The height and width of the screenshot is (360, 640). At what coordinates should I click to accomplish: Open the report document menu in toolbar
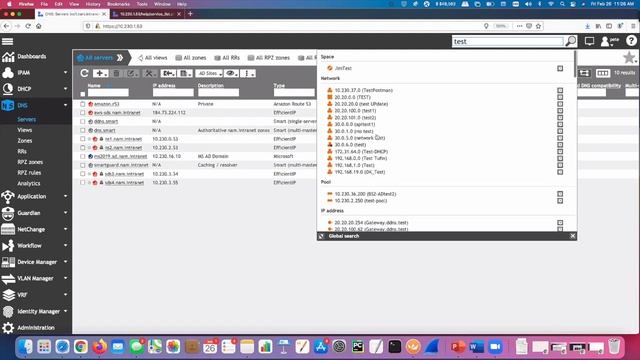(185, 73)
